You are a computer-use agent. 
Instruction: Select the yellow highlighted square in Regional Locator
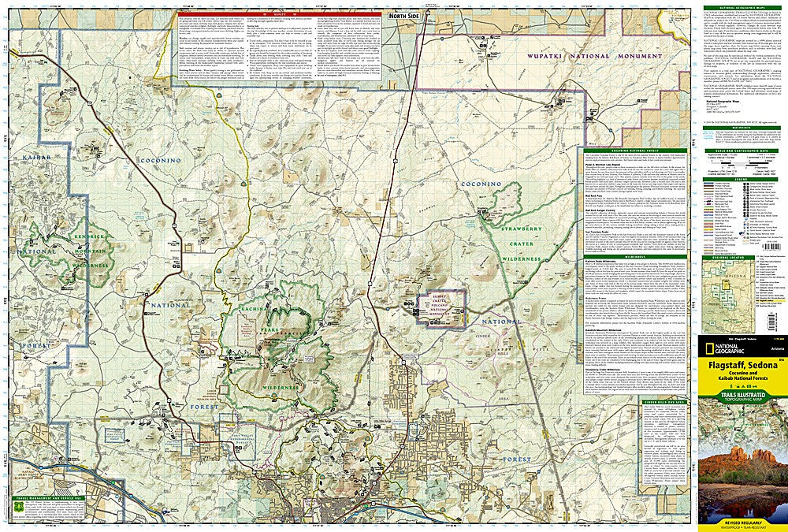point(724,285)
